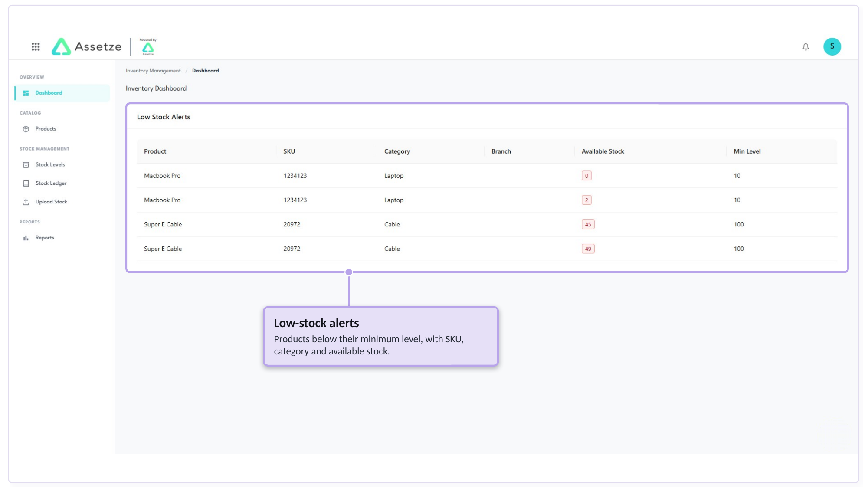Go to Stock Levels page
The image size is (868, 488).
coord(62,165)
